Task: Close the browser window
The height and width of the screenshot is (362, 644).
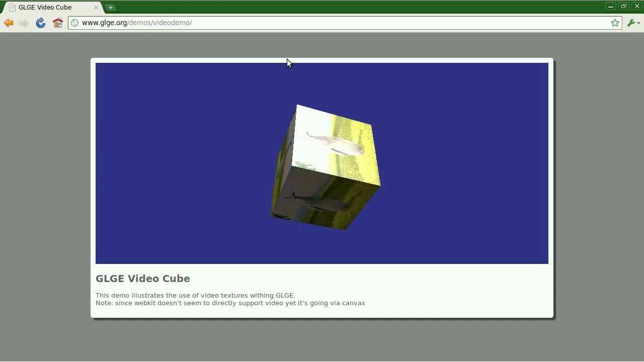Action: pos(637,6)
